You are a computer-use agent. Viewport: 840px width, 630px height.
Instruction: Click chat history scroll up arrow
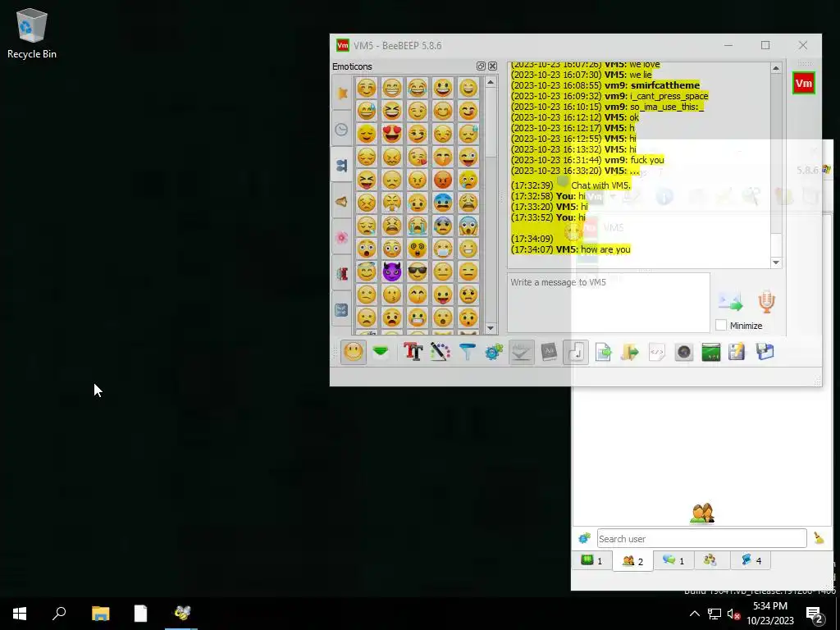[x=776, y=68]
